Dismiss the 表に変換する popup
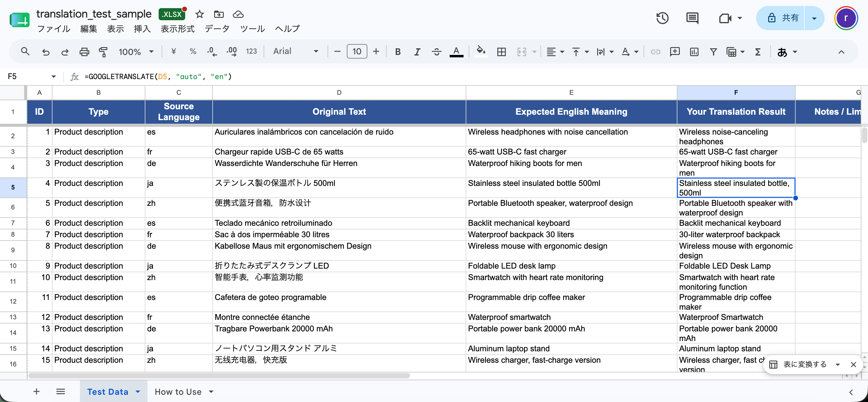Image resolution: width=868 pixels, height=402 pixels. (853, 364)
